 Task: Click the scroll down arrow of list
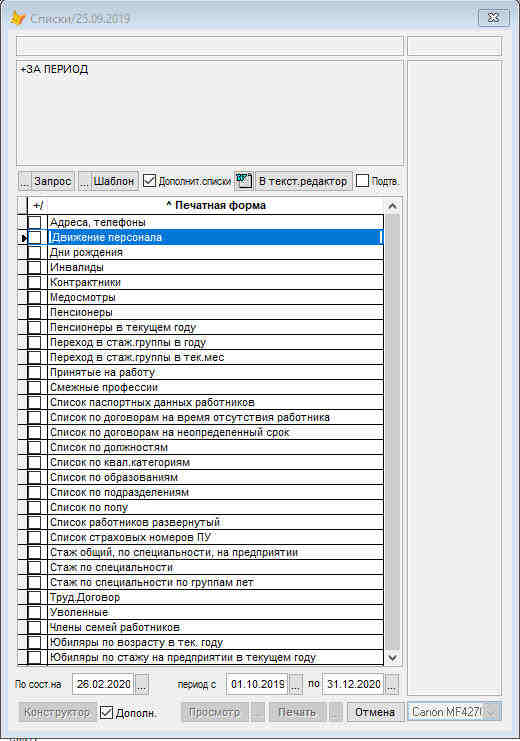392,657
